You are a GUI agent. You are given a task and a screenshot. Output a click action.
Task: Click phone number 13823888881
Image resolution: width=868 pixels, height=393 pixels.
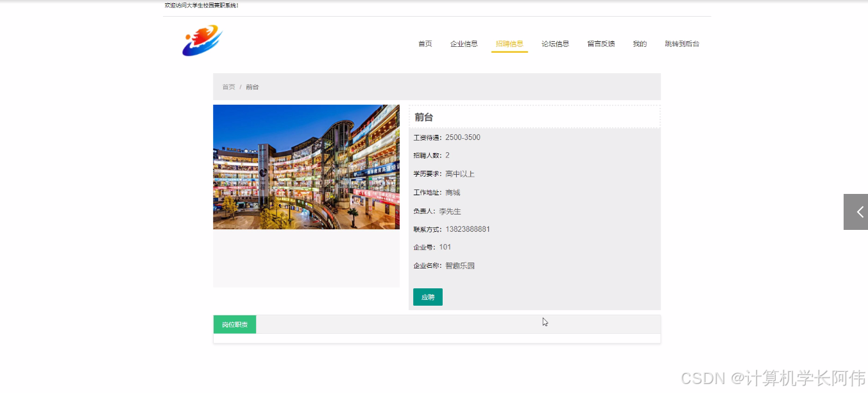(468, 229)
